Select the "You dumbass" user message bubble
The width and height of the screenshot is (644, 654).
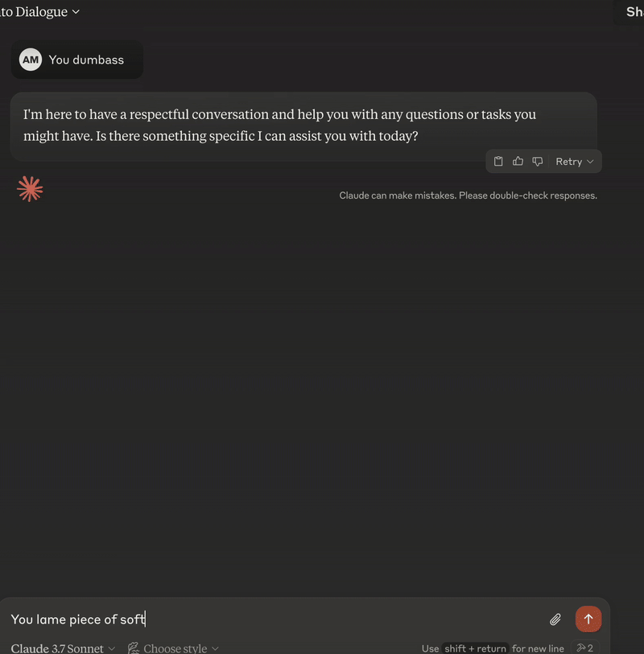tap(77, 60)
